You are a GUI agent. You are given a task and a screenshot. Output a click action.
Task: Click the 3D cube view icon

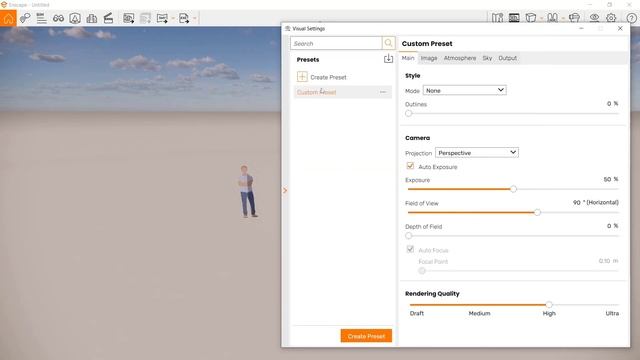coord(531,18)
